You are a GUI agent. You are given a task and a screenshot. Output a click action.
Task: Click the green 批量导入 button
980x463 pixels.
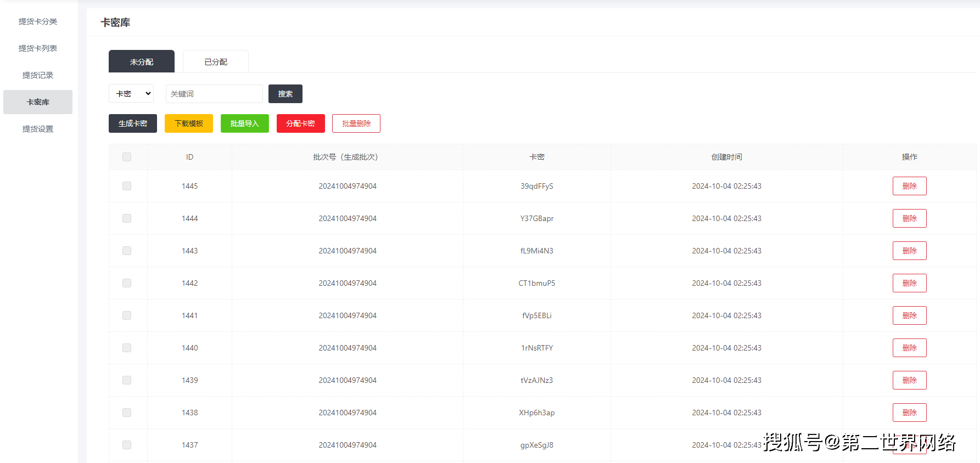pos(245,123)
